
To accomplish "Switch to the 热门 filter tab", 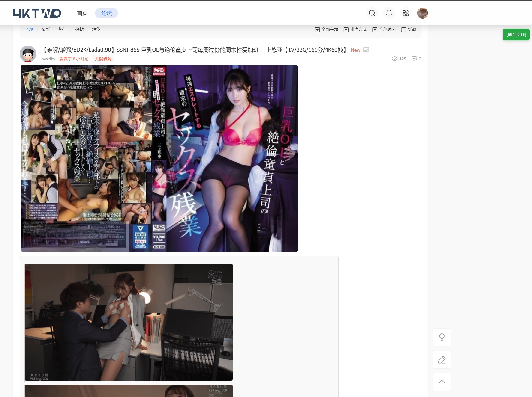I will [63, 30].
